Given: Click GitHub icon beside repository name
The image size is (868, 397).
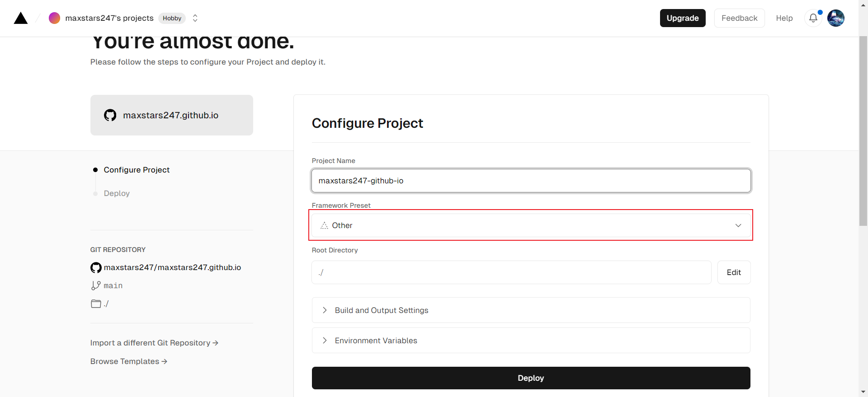Looking at the screenshot, I should pos(96,267).
